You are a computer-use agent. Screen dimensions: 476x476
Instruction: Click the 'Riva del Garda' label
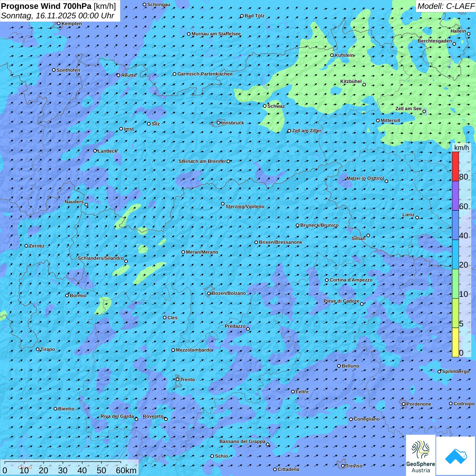click(x=117, y=416)
